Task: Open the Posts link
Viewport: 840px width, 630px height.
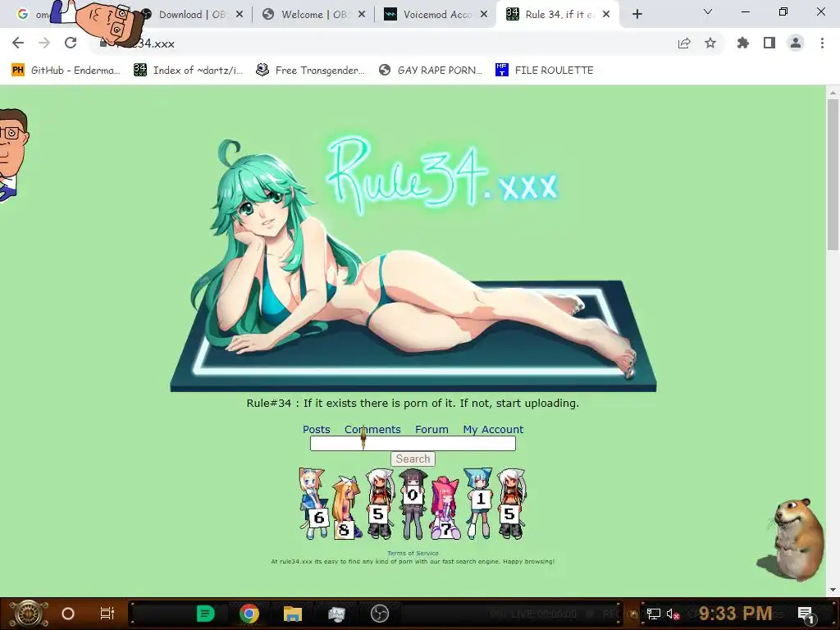Action: click(x=316, y=429)
